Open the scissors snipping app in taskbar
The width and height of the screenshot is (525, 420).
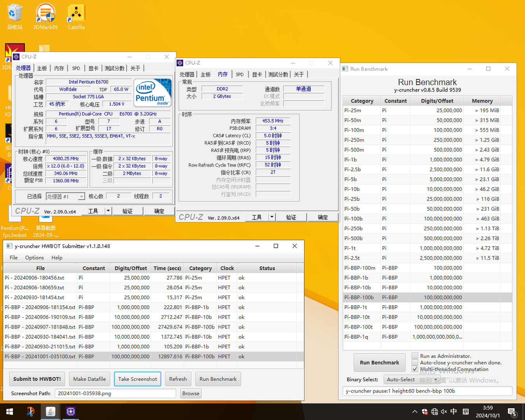[30, 411]
